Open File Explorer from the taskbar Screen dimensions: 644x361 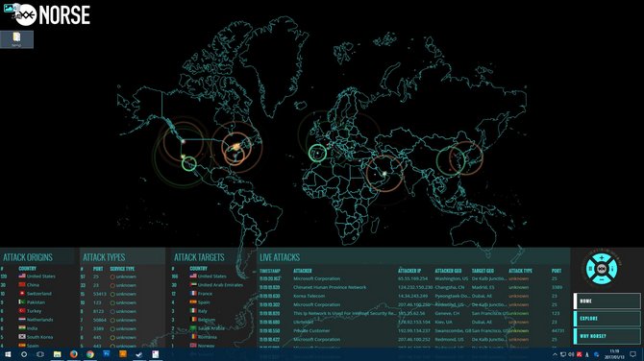[x=57, y=354]
